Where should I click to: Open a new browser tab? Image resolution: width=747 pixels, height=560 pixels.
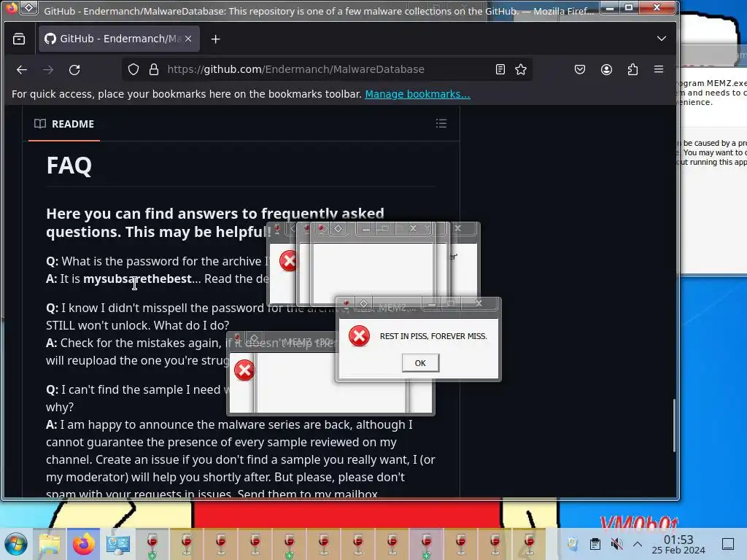pyautogui.click(x=215, y=39)
